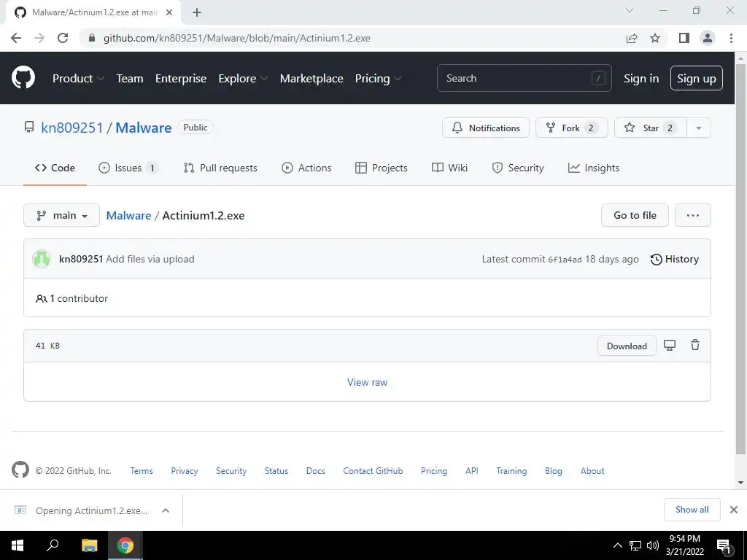The image size is (747, 560).
Task: Open the Issues tab
Action: click(x=128, y=168)
